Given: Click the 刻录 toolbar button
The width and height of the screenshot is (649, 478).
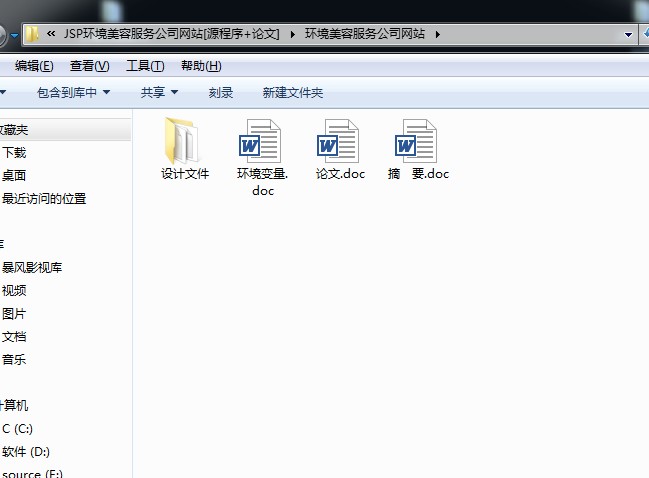Looking at the screenshot, I should pos(221,92).
